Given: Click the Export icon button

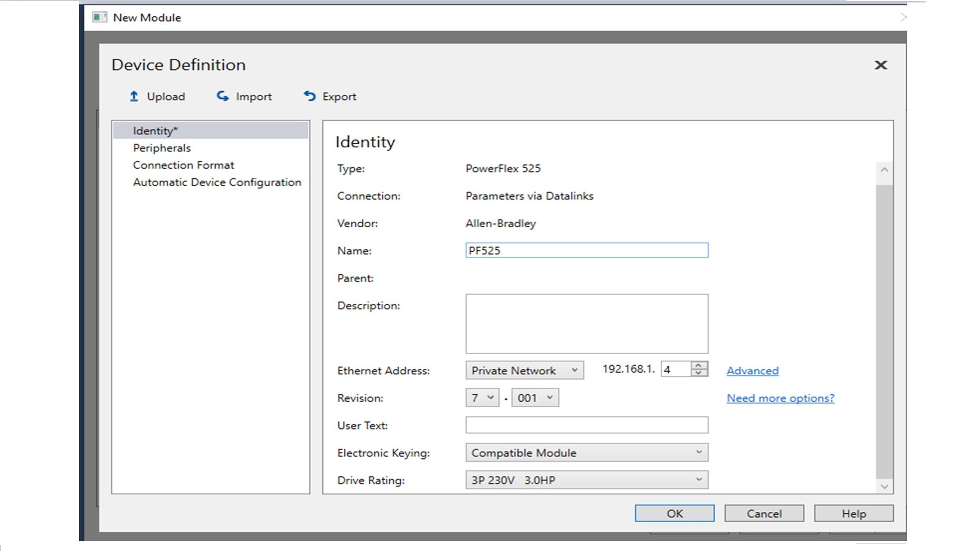Looking at the screenshot, I should pos(310,96).
